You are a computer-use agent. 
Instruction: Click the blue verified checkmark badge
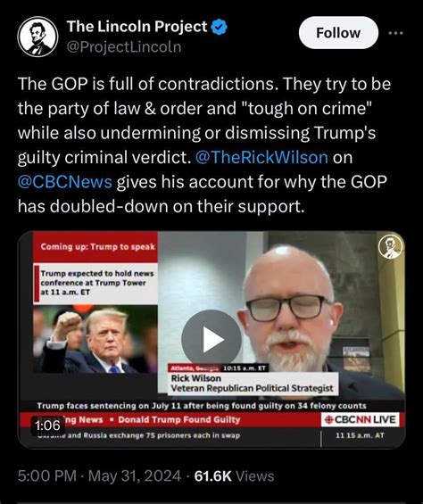click(219, 27)
